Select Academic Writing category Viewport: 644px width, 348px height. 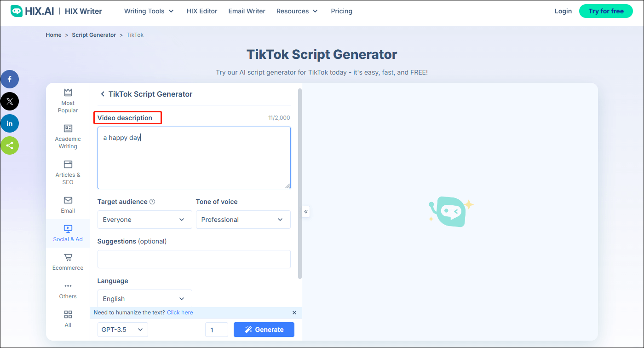coord(68,136)
